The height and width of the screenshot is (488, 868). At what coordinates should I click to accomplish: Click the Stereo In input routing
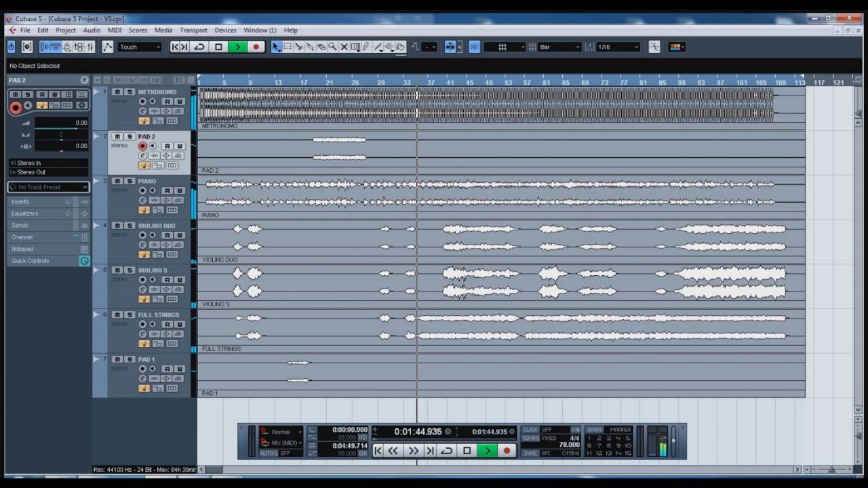48,163
